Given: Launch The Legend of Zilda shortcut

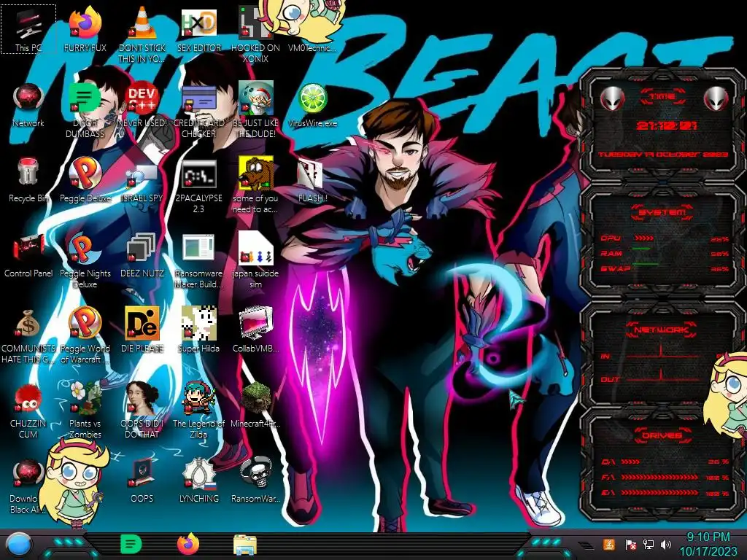Looking at the screenshot, I should [x=199, y=411].
